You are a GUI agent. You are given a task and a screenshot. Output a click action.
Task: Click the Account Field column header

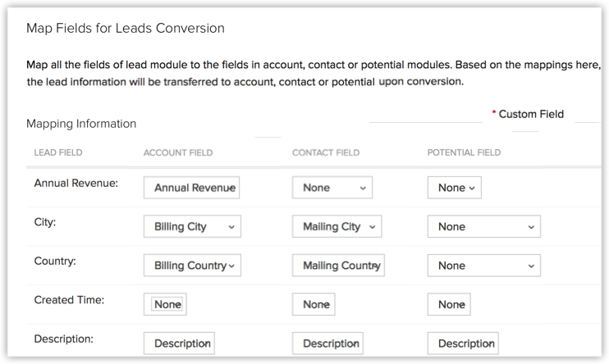[178, 152]
